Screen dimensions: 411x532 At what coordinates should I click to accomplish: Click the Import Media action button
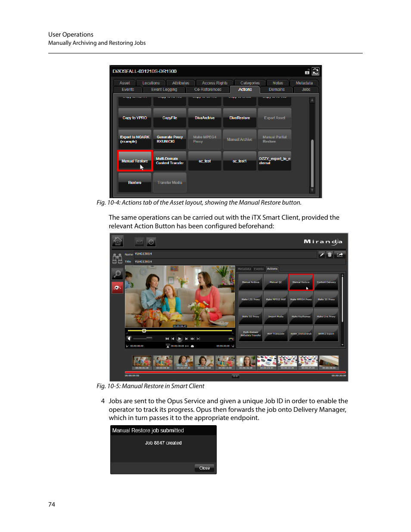(276, 317)
